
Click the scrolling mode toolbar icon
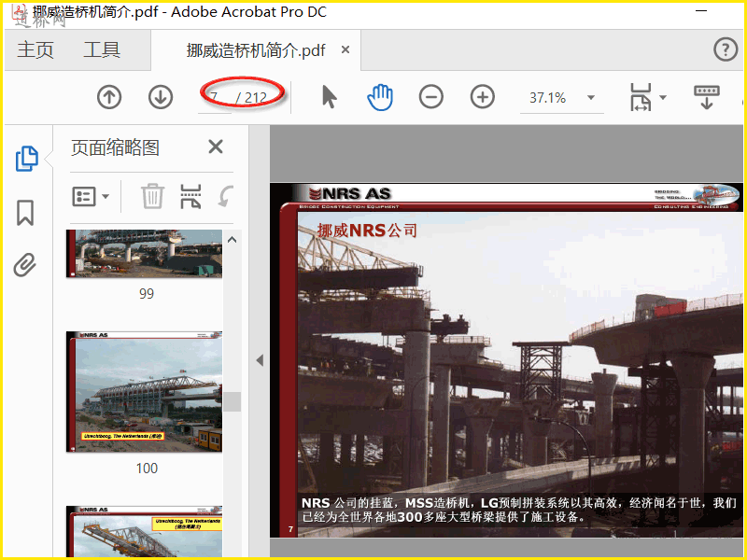(707, 97)
